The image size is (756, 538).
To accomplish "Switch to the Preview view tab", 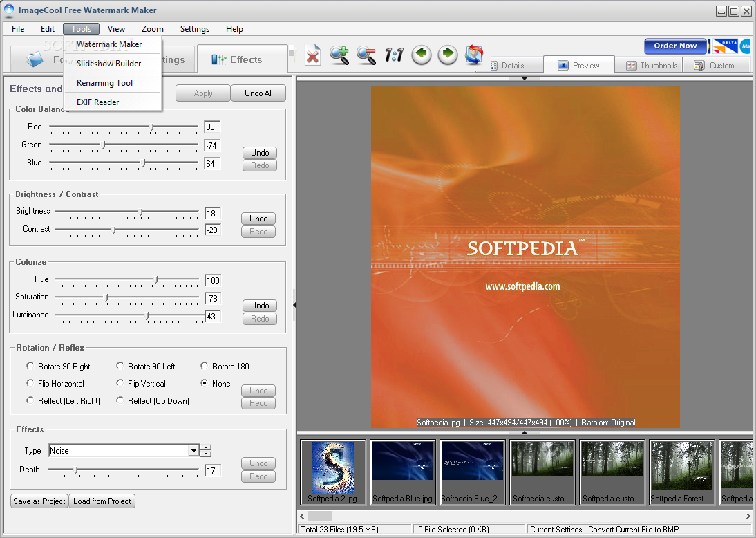I will coord(579,66).
